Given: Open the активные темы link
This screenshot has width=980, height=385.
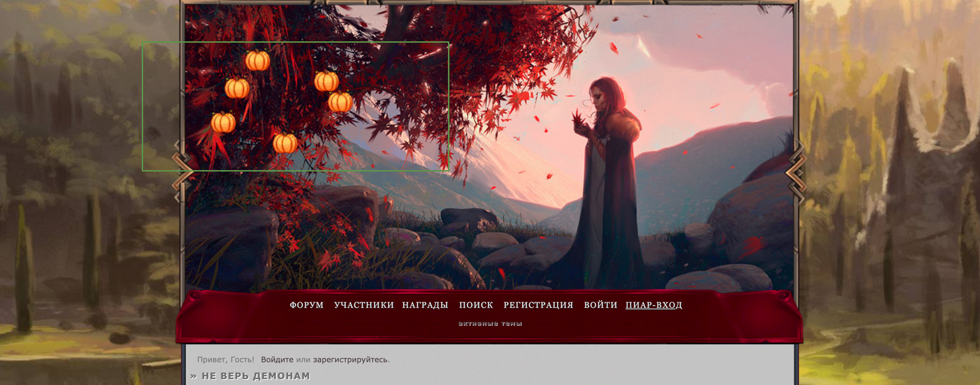Looking at the screenshot, I should [490, 324].
